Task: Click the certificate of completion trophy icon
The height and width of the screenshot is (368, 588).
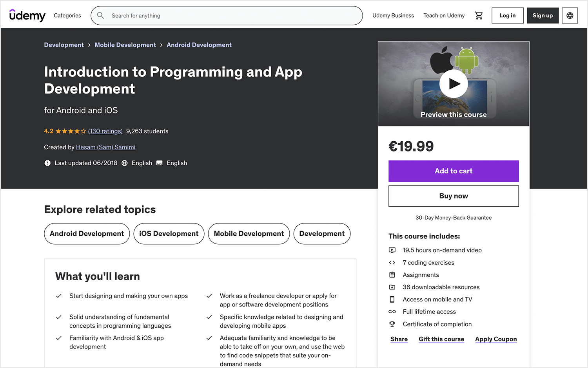Action: [x=392, y=324]
